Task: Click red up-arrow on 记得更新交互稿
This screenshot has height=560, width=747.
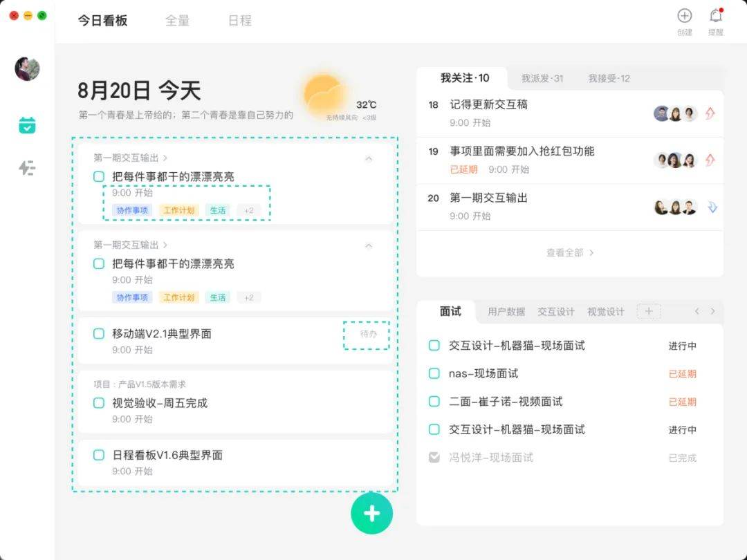Action: [710, 113]
